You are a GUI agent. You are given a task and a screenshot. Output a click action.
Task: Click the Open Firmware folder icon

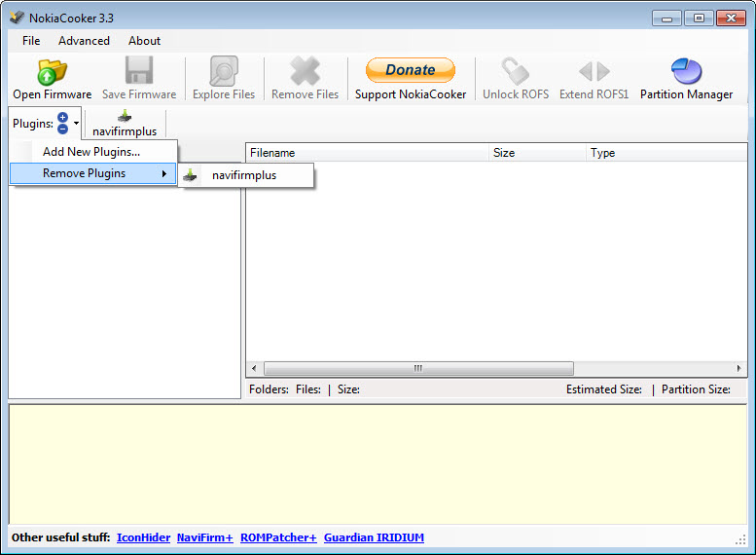tap(53, 71)
